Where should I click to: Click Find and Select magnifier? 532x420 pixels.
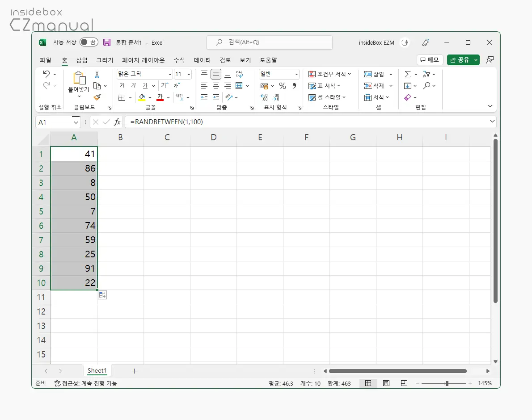pyautogui.click(x=427, y=86)
